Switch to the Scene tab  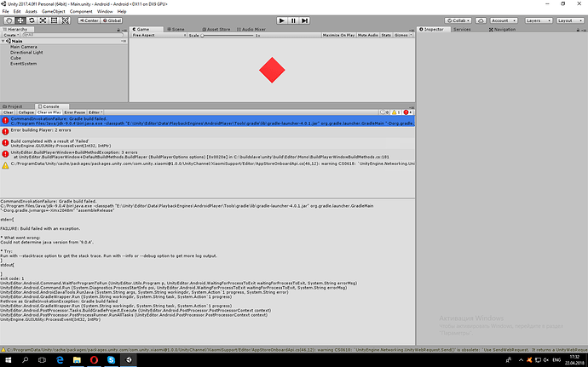[176, 29]
